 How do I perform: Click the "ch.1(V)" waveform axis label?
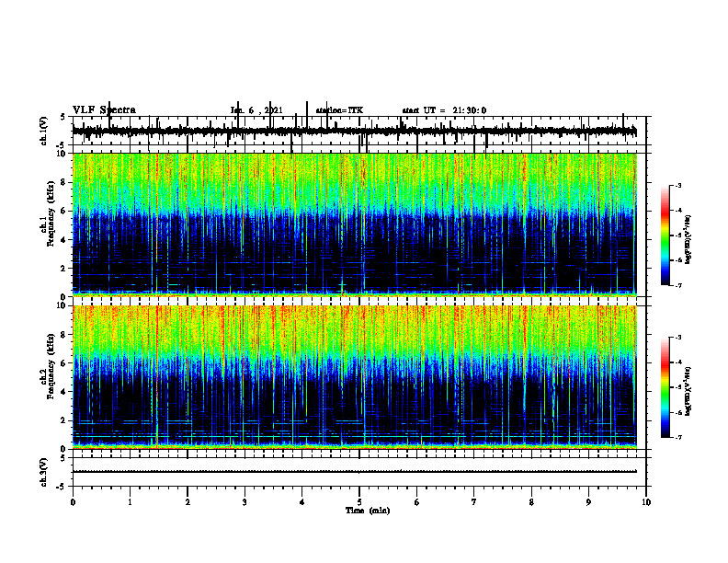44,131
